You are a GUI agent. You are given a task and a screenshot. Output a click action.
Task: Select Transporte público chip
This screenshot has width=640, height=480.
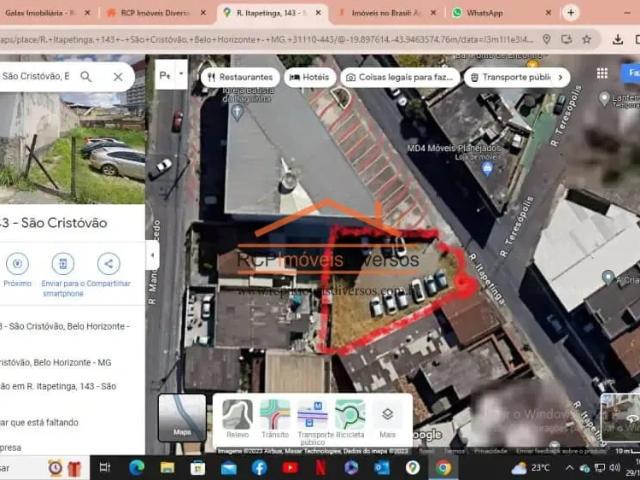(510, 77)
